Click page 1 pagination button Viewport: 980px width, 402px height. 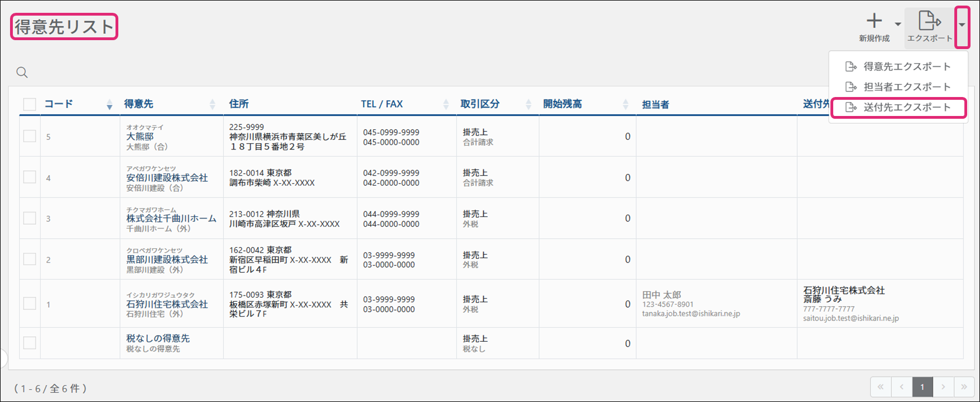tap(922, 387)
